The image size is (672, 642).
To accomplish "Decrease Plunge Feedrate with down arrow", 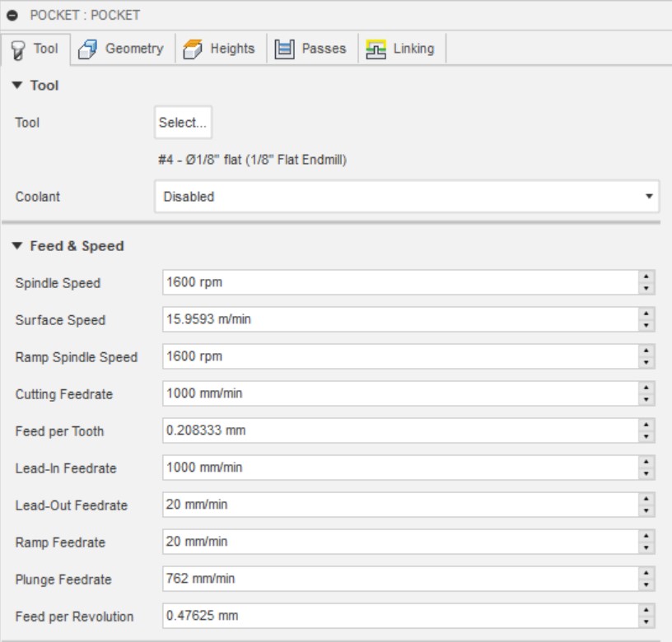I will tap(646, 584).
